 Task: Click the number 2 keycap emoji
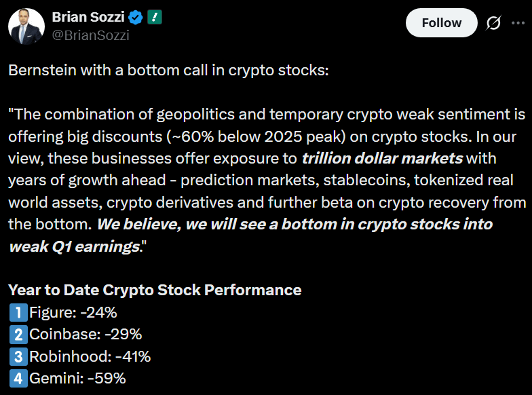click(18, 335)
